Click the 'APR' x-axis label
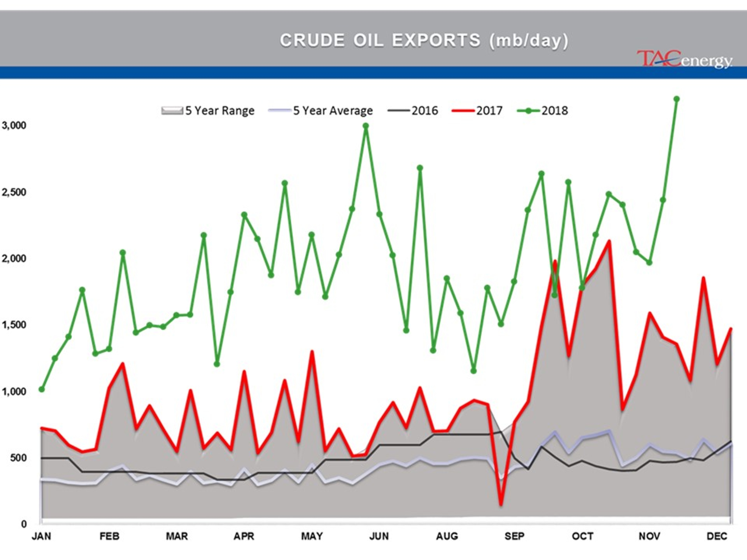747x560 pixels. 244,536
